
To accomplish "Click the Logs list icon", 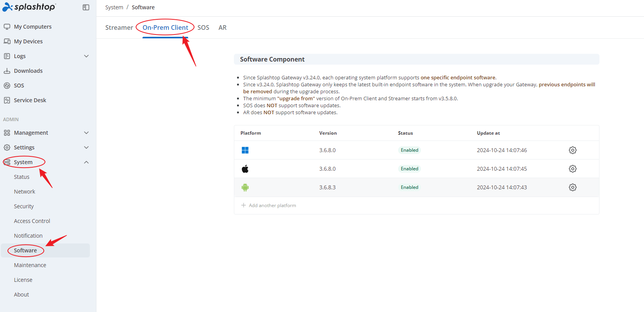I will tap(7, 56).
